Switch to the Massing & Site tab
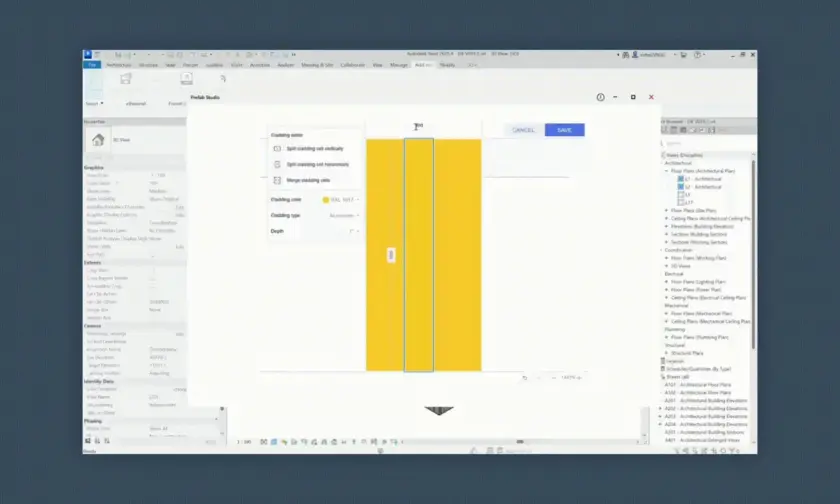The height and width of the screenshot is (504, 840). tap(317, 65)
